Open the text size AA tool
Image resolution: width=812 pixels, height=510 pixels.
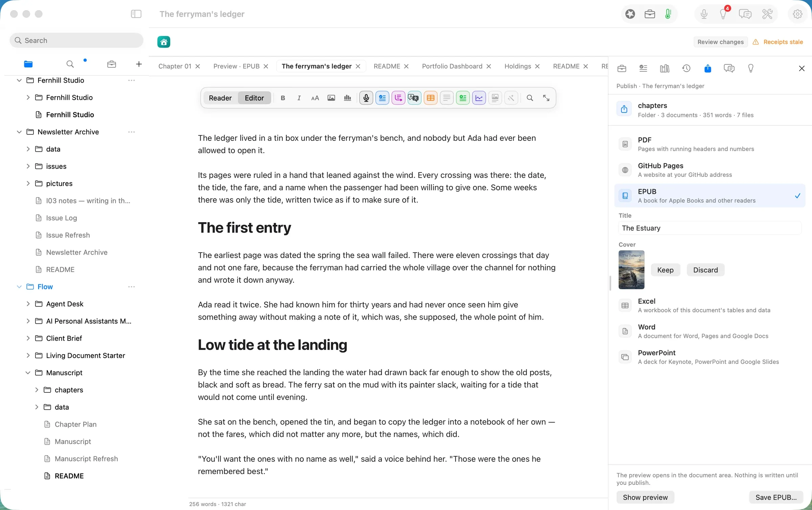tap(315, 98)
